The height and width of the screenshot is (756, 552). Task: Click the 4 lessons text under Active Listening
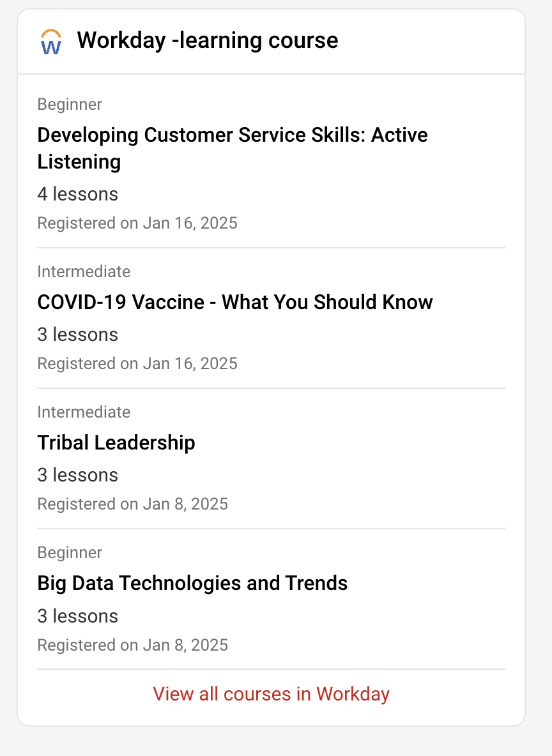[x=78, y=194]
